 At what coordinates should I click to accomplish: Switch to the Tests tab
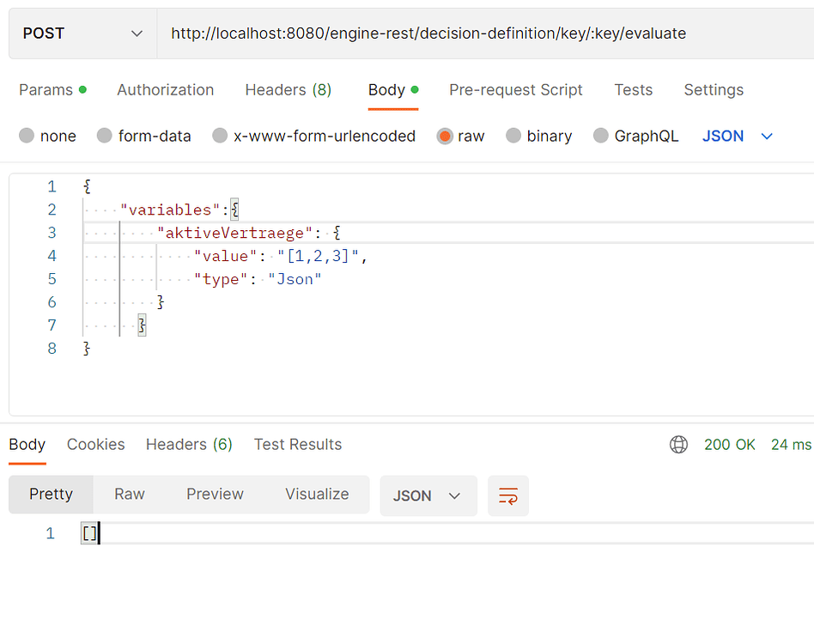click(x=633, y=90)
